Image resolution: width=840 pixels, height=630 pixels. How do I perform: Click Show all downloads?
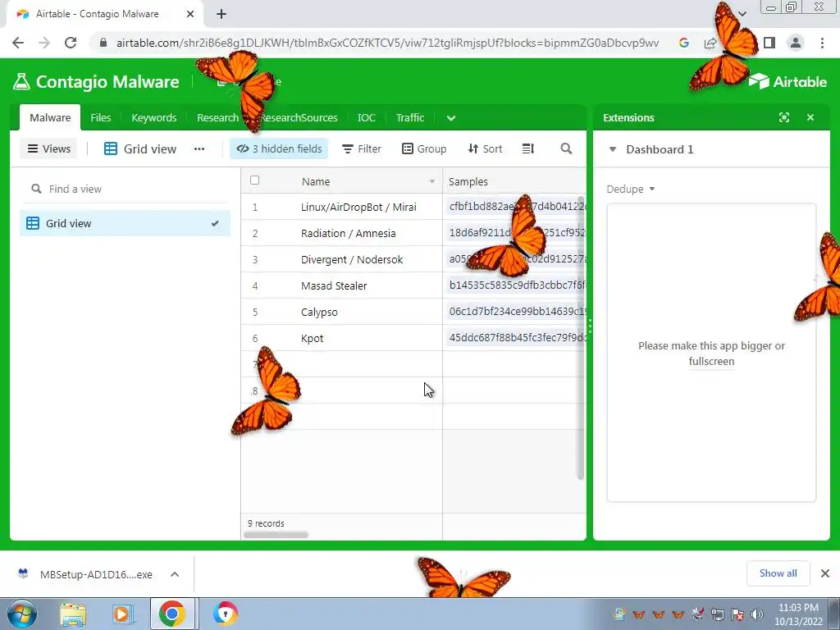(x=778, y=573)
